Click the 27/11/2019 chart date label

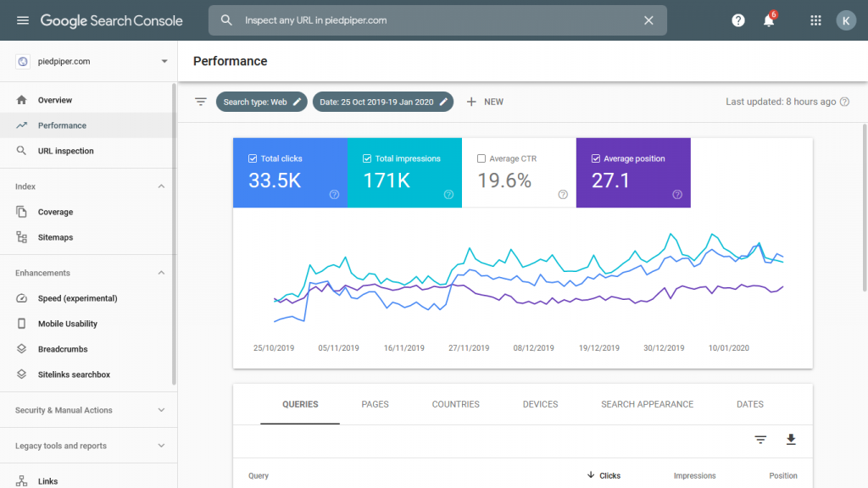point(469,348)
